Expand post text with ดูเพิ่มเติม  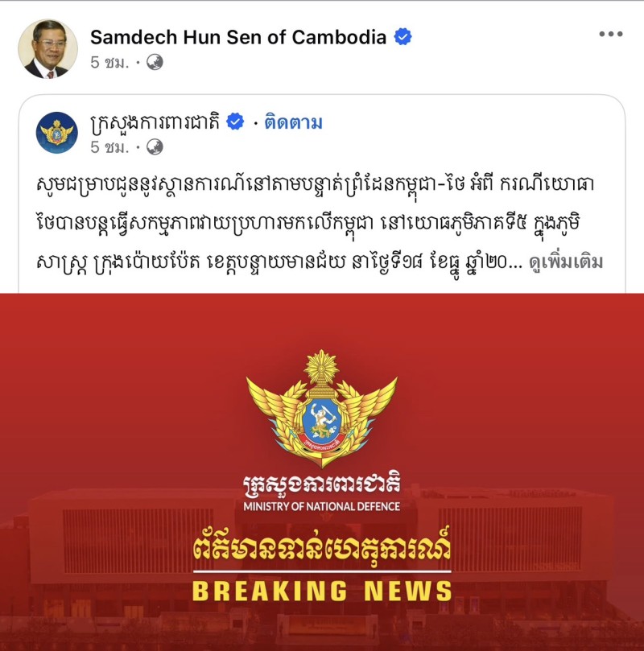point(566,262)
